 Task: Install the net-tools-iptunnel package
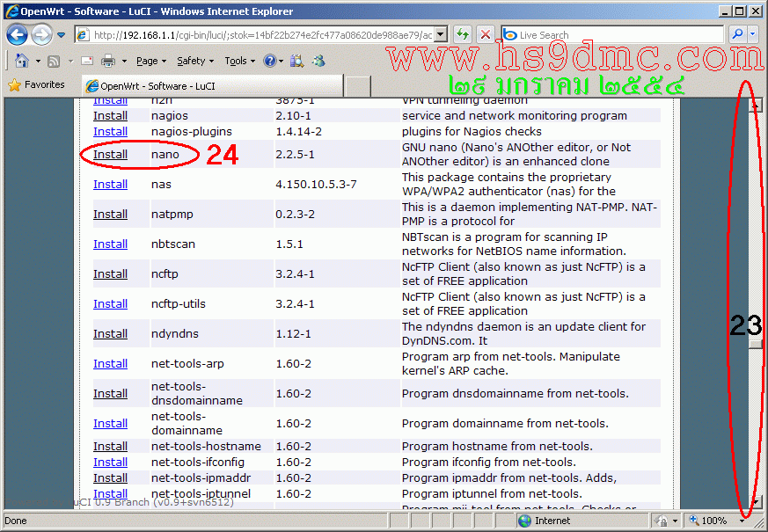(x=110, y=493)
